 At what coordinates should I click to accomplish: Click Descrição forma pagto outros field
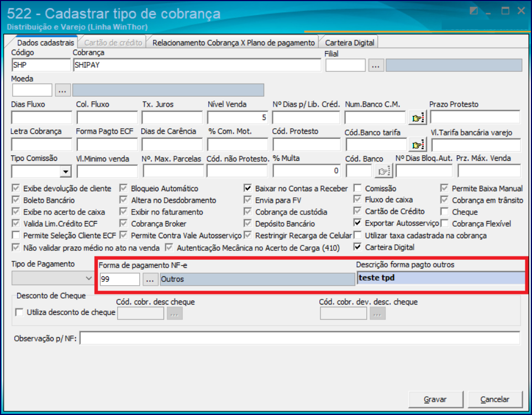click(x=441, y=278)
